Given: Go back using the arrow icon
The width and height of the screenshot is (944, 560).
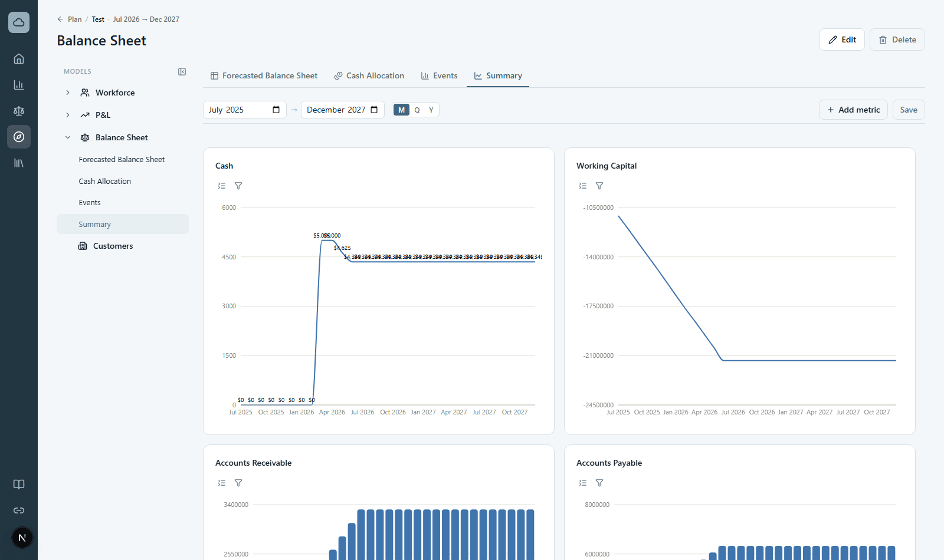Looking at the screenshot, I should (x=60, y=19).
